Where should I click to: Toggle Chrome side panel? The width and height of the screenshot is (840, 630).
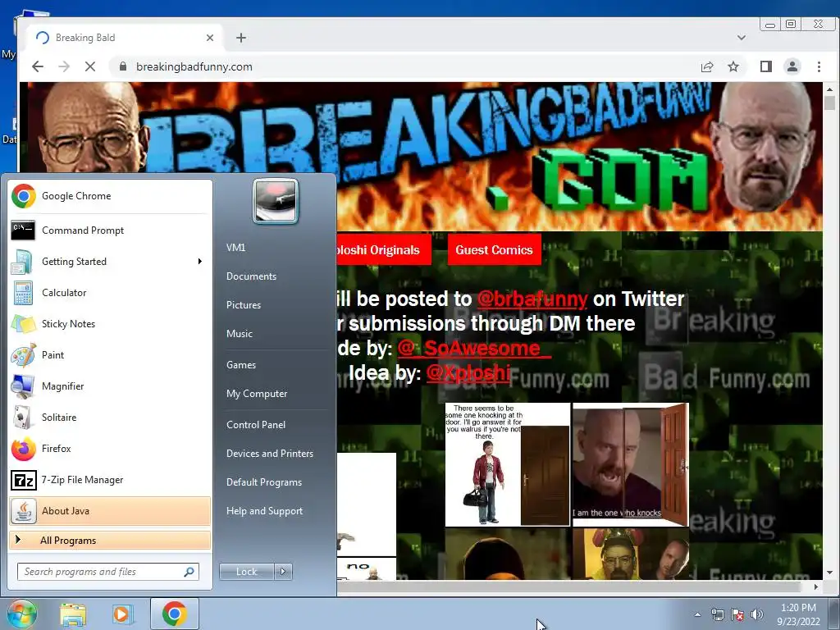(766, 66)
